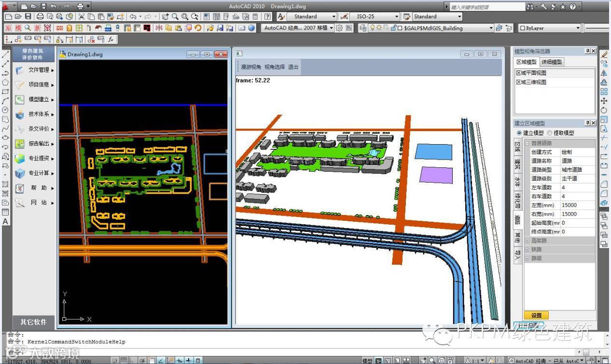This screenshot has height=364, width=611.
Task: Click the blue globe icon in toolbar
Action: [251, 28]
